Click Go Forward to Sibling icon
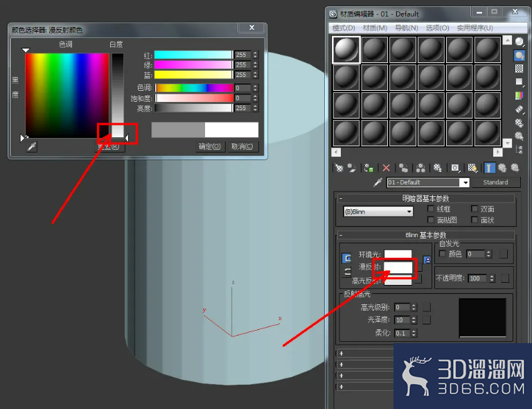The width and height of the screenshot is (532, 409). point(515,168)
